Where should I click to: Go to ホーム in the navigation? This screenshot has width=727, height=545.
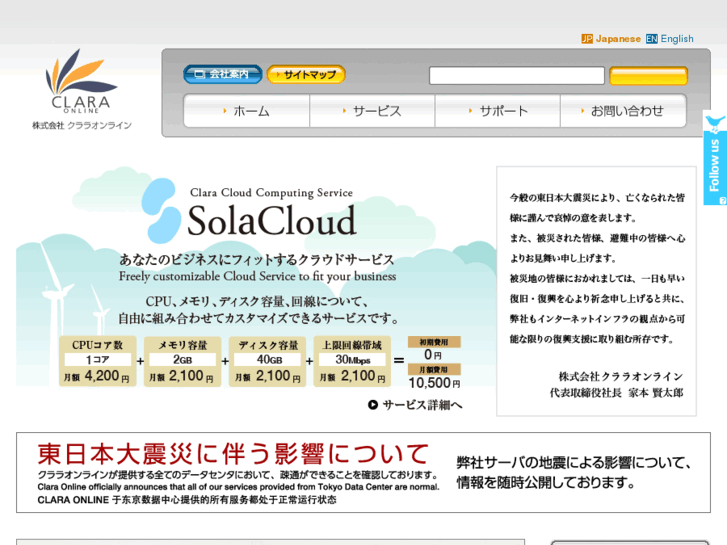[x=247, y=111]
